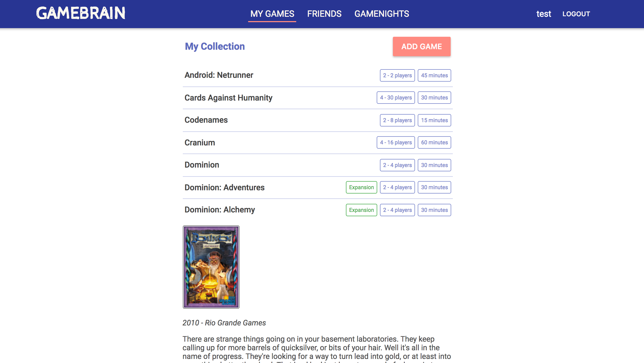
Task: Expand the Dominion game entry
Action: 201,165
